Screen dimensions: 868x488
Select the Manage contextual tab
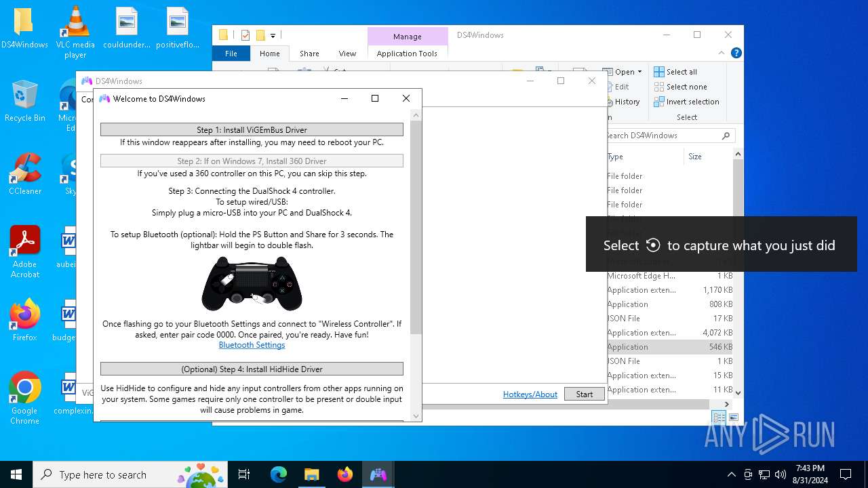[408, 37]
